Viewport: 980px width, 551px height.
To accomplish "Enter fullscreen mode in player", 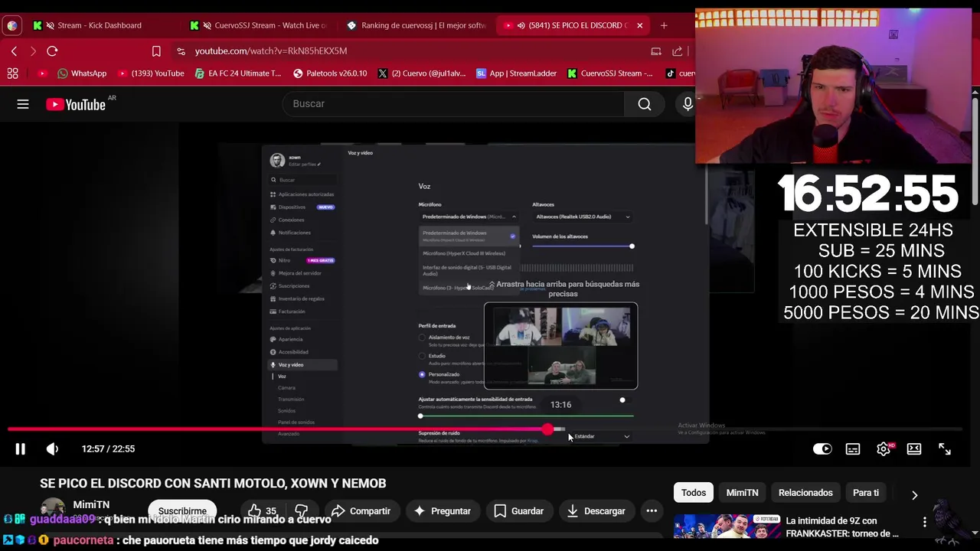I will tap(945, 449).
